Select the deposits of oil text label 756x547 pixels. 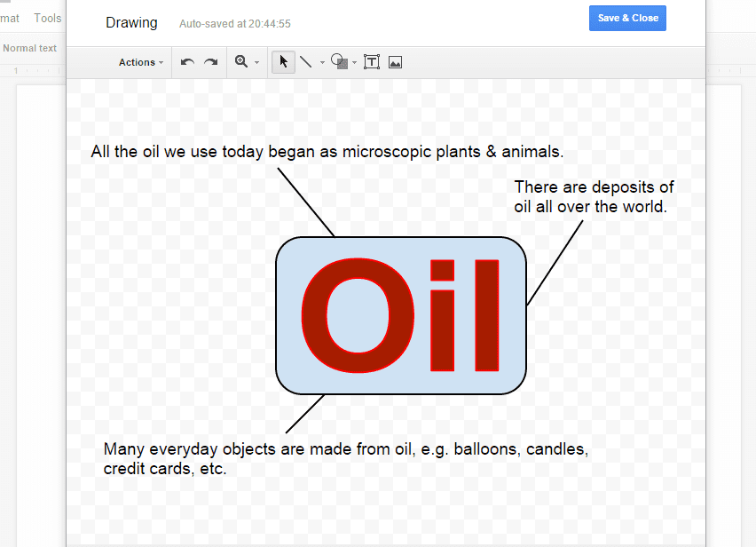click(593, 196)
